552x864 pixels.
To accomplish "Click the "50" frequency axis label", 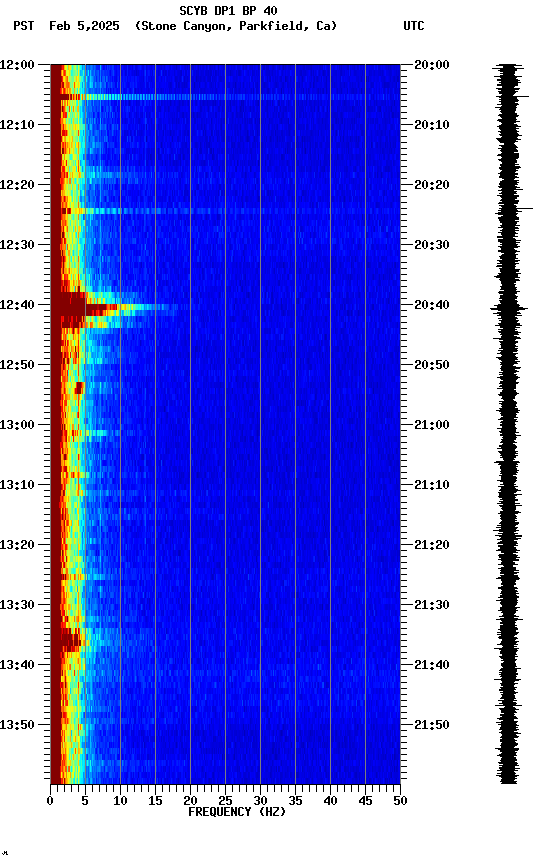I will 400,801.
